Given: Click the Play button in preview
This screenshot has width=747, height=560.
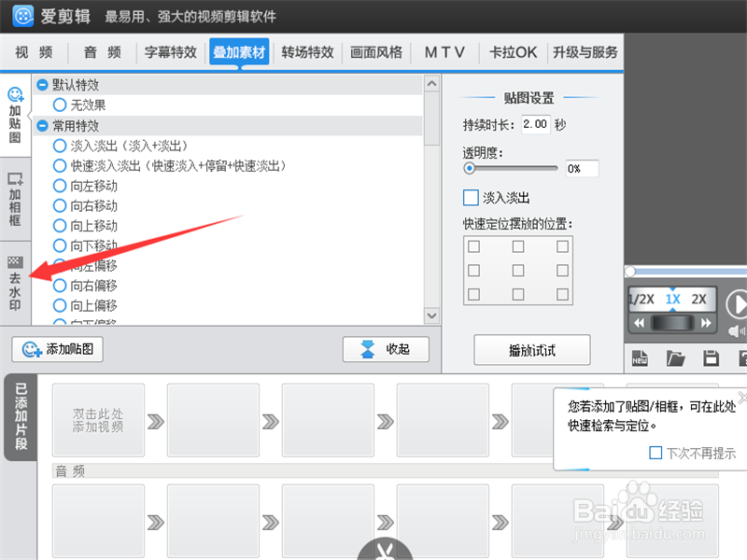Looking at the screenshot, I should (737, 304).
